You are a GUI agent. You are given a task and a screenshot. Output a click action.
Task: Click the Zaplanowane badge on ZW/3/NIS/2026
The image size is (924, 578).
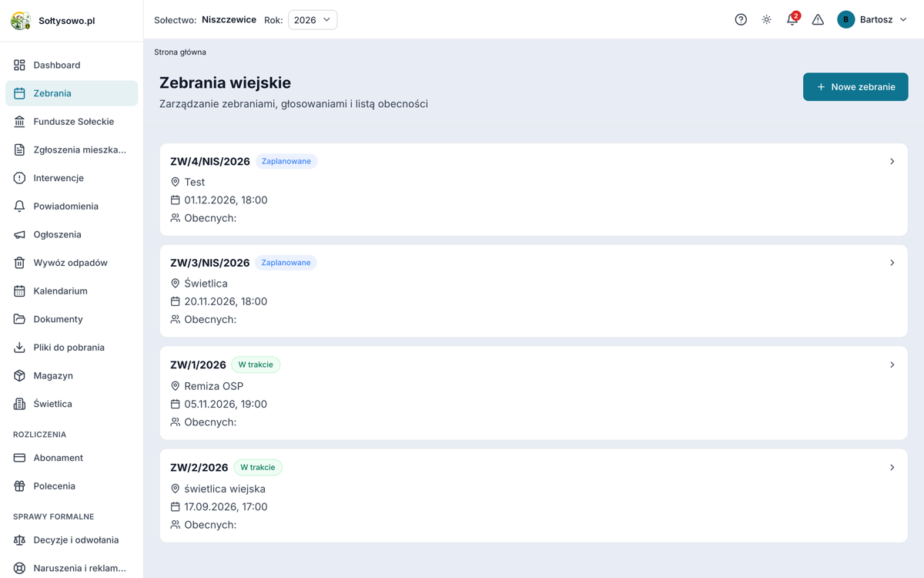[x=286, y=263]
